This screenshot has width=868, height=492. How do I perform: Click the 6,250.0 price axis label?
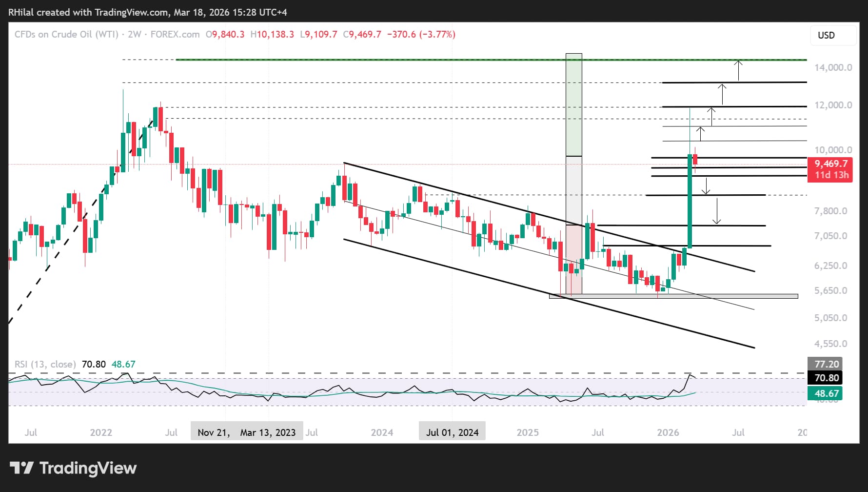[830, 266]
